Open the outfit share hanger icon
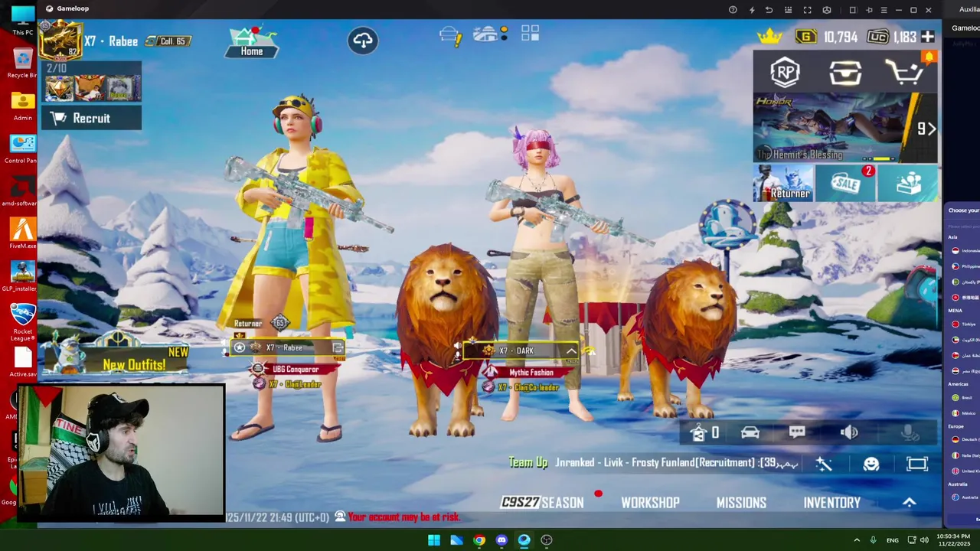This screenshot has width=980, height=551. tap(698, 433)
